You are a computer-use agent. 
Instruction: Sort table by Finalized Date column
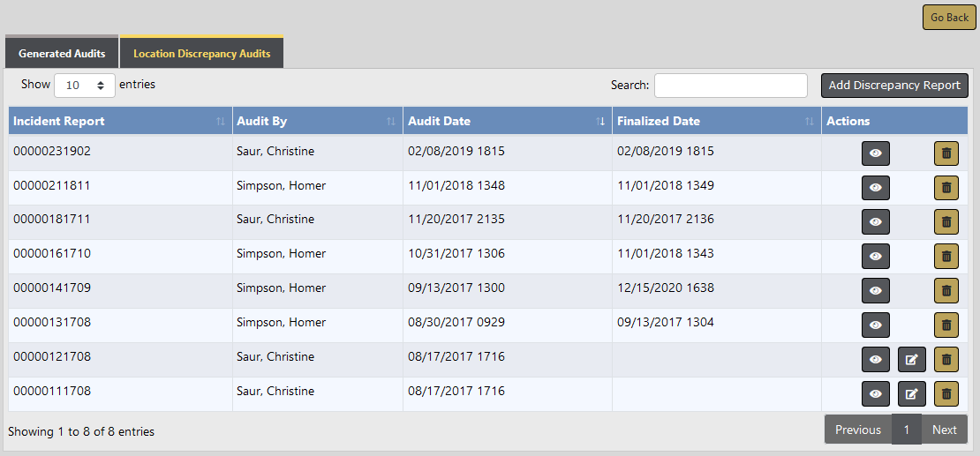pyautogui.click(x=716, y=122)
